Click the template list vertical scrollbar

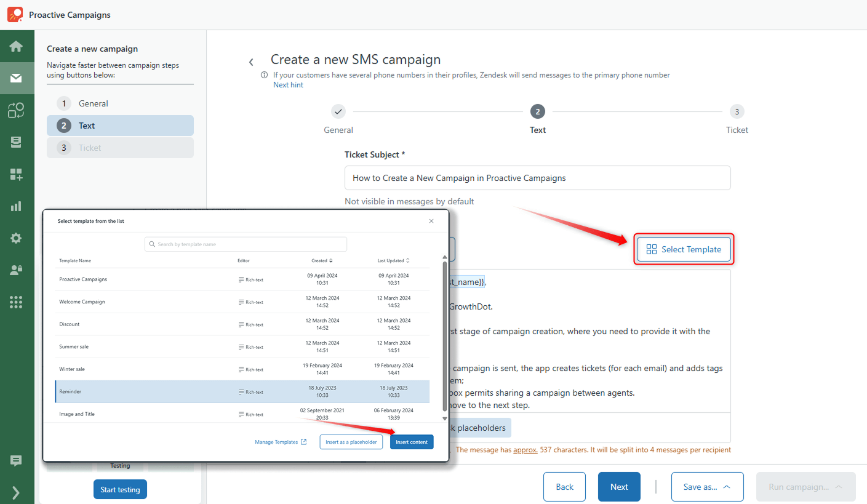(x=445, y=335)
